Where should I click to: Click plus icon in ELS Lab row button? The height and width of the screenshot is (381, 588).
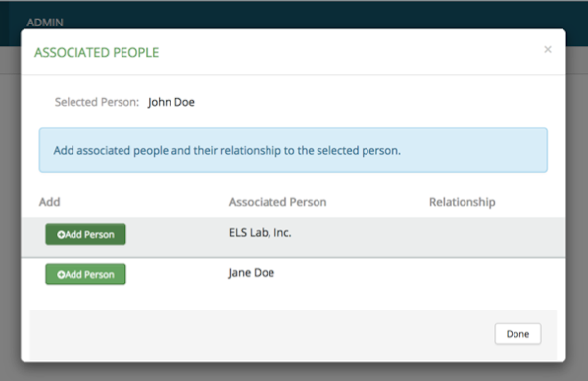click(x=61, y=234)
